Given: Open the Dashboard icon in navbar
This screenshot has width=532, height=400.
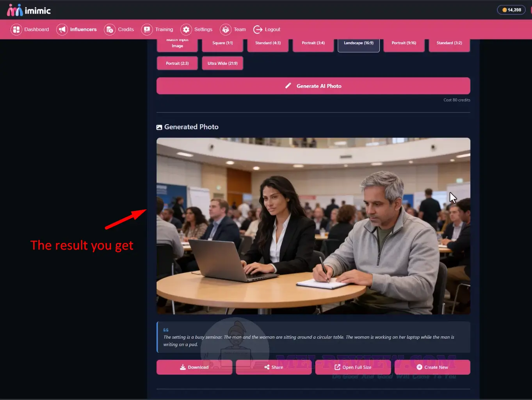Looking at the screenshot, I should 16,29.
